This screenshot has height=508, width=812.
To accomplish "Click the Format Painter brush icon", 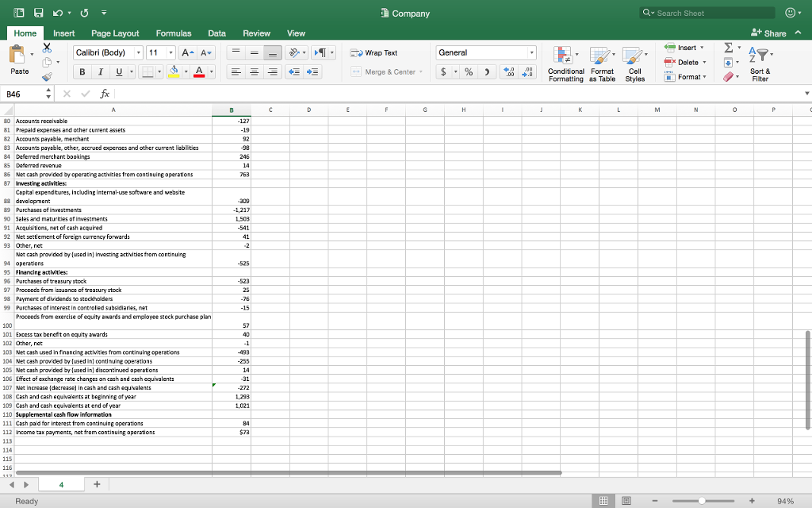I will [x=47, y=77].
